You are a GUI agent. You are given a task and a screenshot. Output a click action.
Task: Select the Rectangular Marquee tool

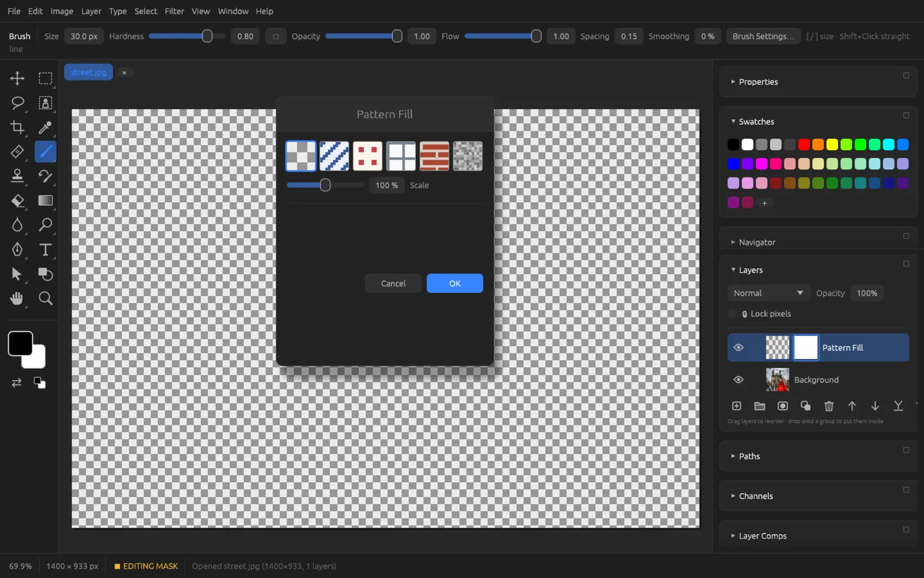(x=45, y=78)
